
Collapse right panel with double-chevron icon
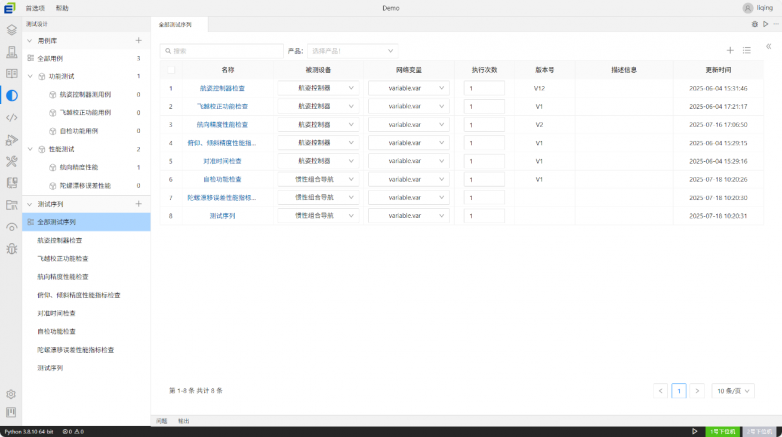[769, 46]
